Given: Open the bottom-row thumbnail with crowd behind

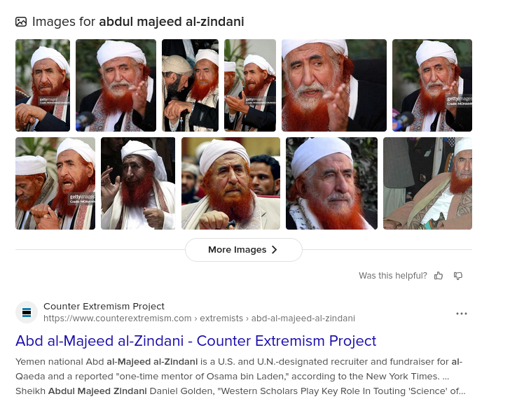Looking at the screenshot, I should pyautogui.click(x=230, y=183).
